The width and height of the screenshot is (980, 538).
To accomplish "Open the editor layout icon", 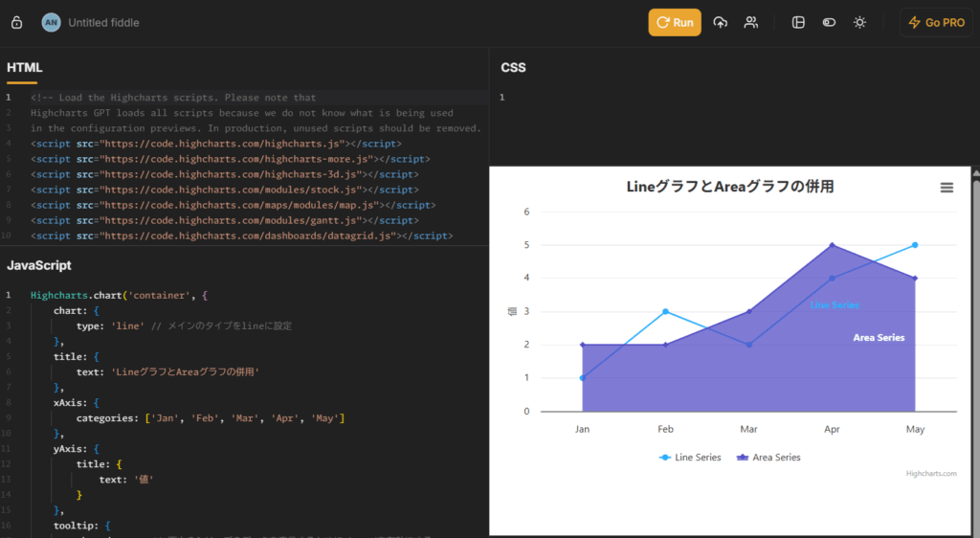I will click(x=798, y=22).
